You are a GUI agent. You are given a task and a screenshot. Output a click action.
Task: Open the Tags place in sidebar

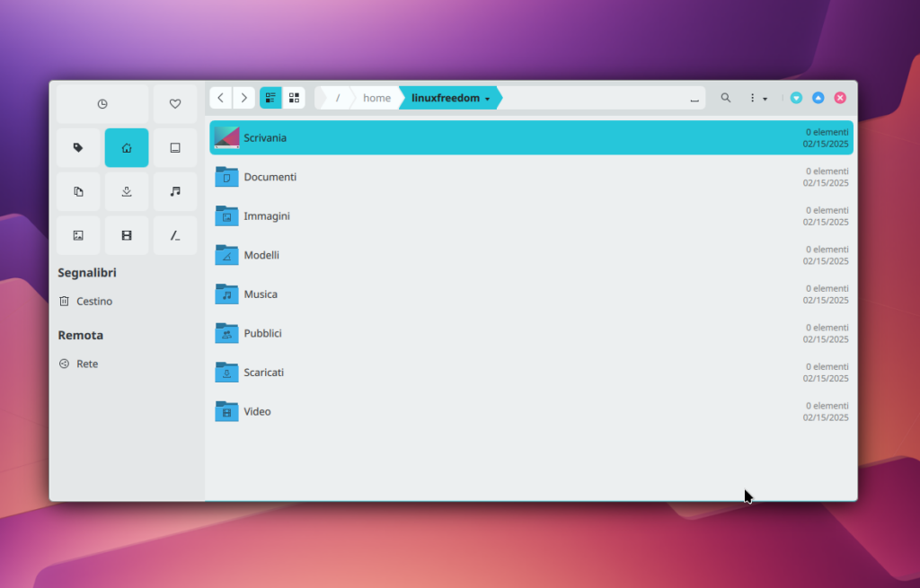point(78,148)
